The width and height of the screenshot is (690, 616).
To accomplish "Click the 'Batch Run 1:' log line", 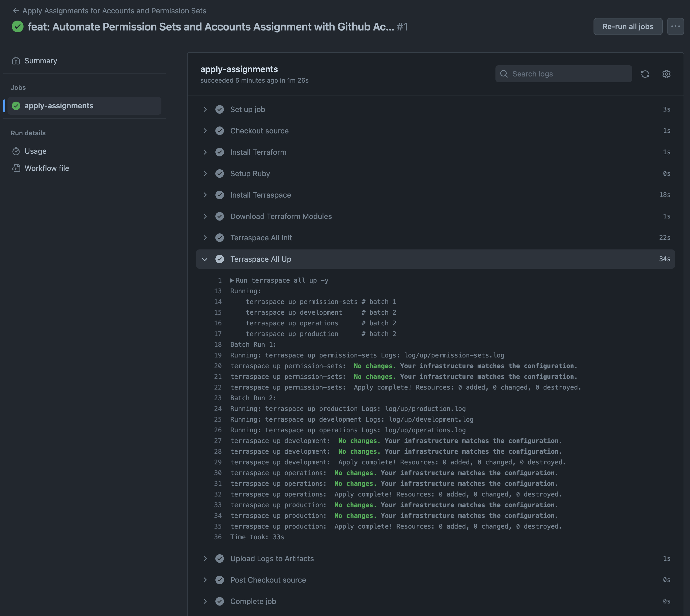I will click(253, 345).
